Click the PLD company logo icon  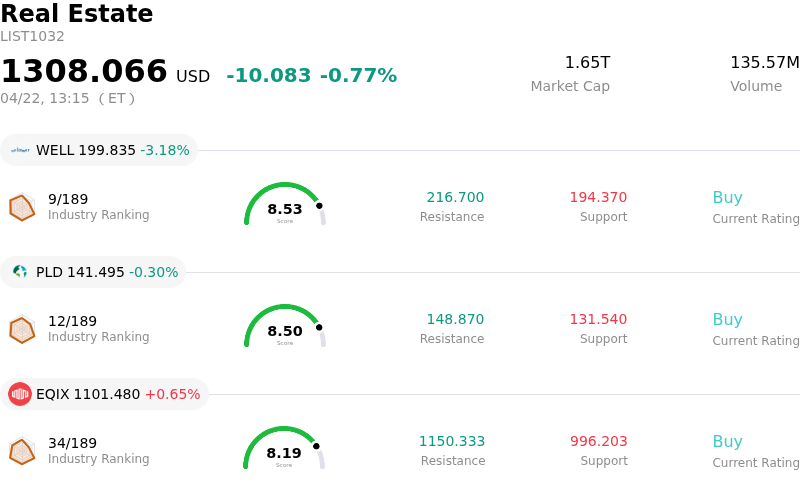(x=20, y=272)
